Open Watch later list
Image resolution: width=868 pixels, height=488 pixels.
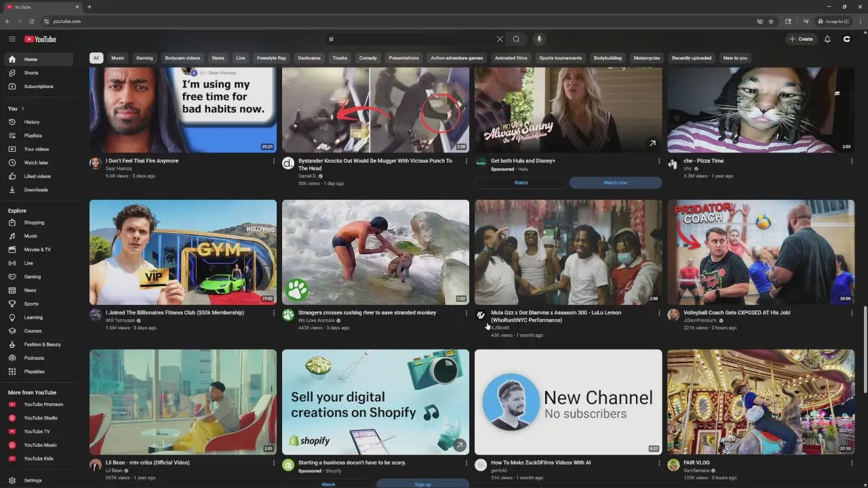coord(37,163)
